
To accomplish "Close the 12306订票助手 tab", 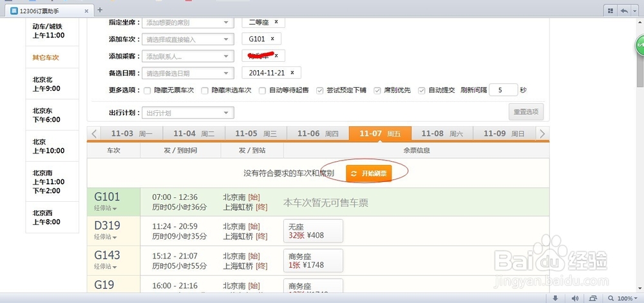I will pos(86,11).
